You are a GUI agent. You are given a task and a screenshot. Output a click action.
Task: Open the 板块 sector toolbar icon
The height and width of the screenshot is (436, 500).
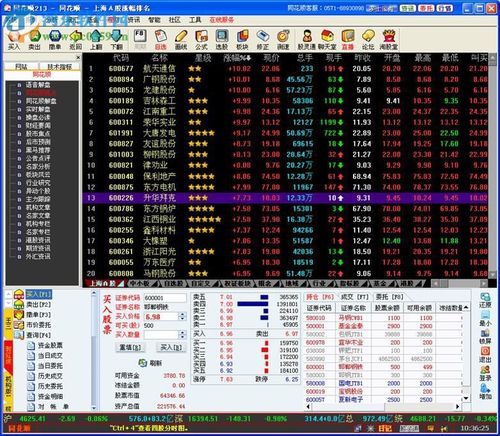tap(242, 39)
